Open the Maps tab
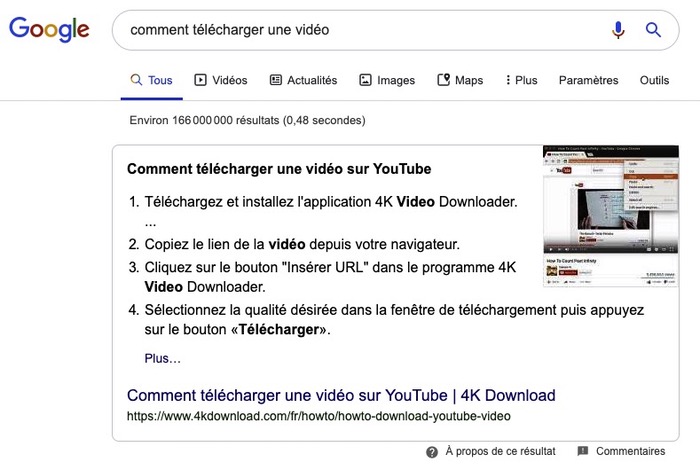The image size is (700, 470). [460, 80]
